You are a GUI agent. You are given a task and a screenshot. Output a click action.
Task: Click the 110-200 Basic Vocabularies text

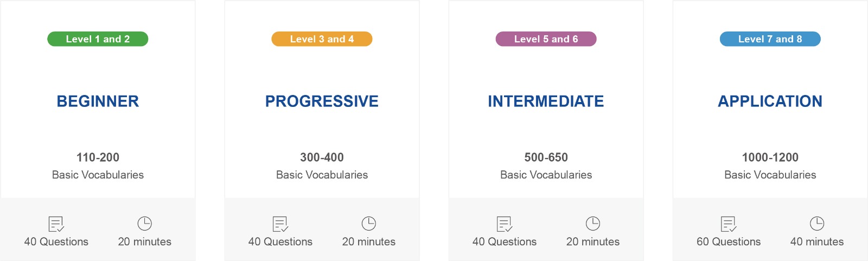(98, 166)
